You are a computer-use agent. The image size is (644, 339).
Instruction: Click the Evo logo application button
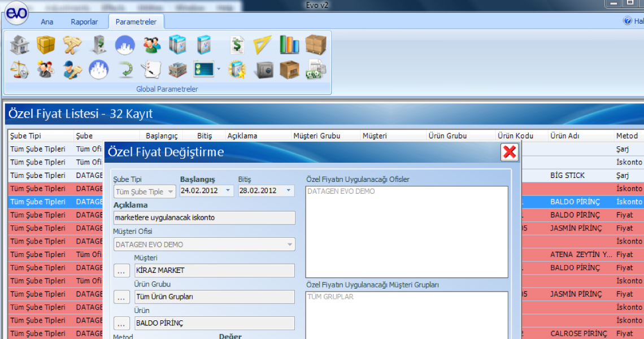pos(17,14)
